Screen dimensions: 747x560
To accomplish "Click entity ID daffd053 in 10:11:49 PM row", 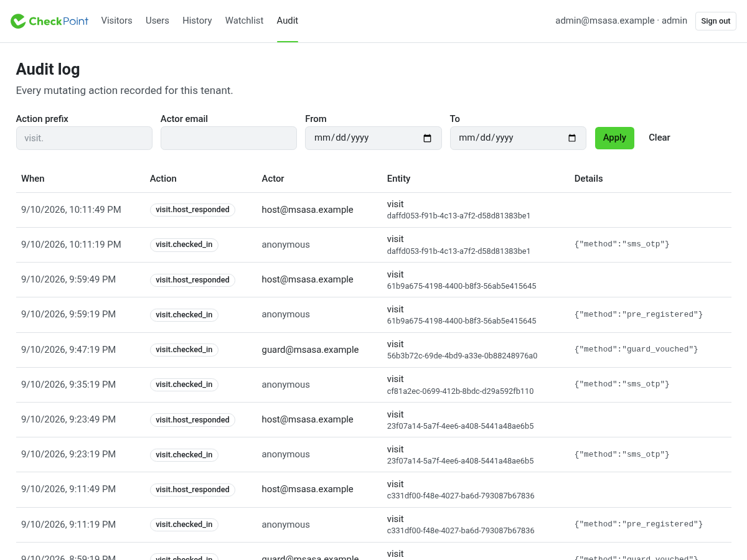I will (459, 216).
